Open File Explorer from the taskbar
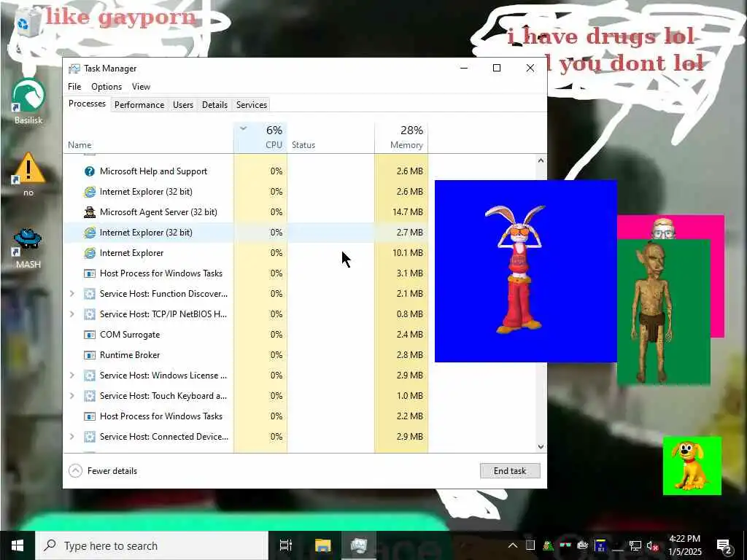The width and height of the screenshot is (747, 560). coord(322,545)
